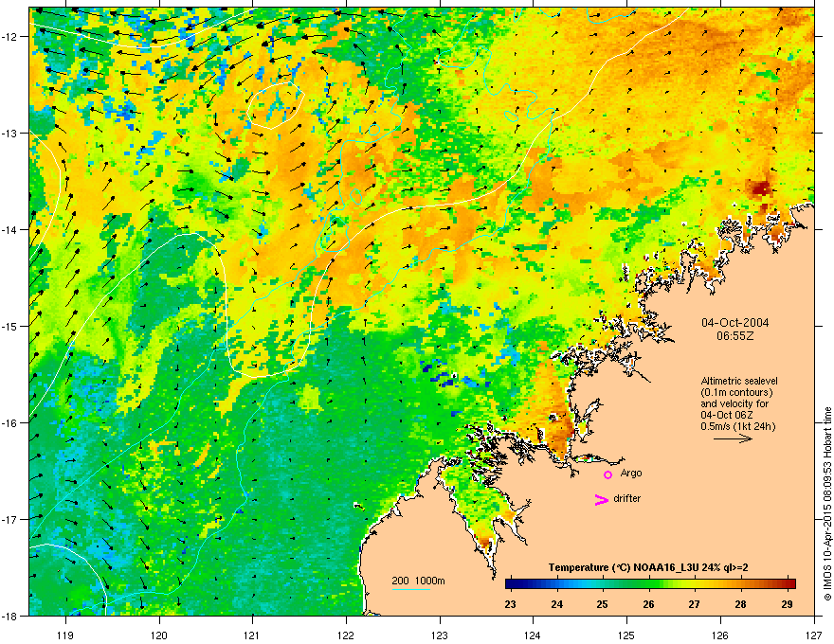
Task: Click the '(0.1m contours)' legend text
Action: pyautogui.click(x=736, y=393)
